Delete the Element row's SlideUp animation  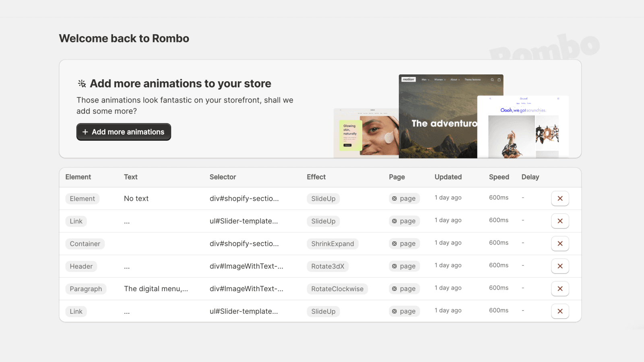(x=560, y=198)
